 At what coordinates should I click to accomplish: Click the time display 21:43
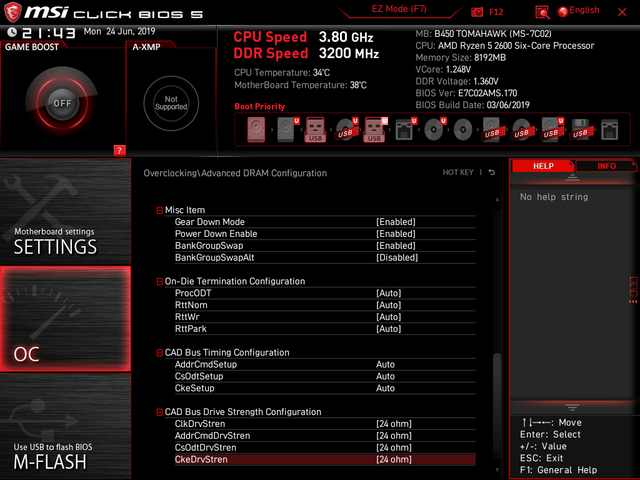coord(49,33)
